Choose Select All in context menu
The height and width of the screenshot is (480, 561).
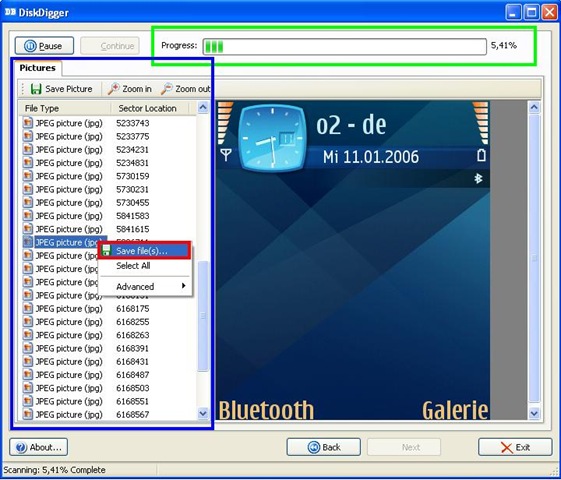pyautogui.click(x=133, y=266)
